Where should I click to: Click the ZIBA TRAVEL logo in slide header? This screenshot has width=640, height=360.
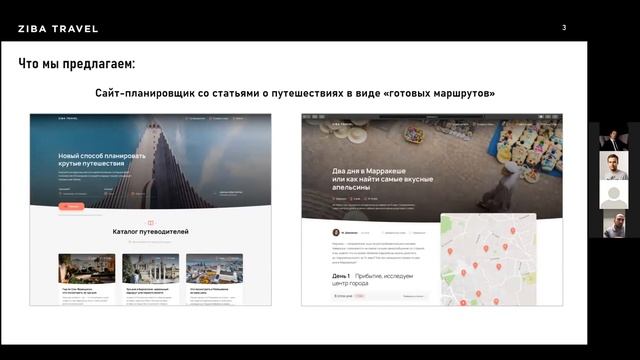(58, 29)
